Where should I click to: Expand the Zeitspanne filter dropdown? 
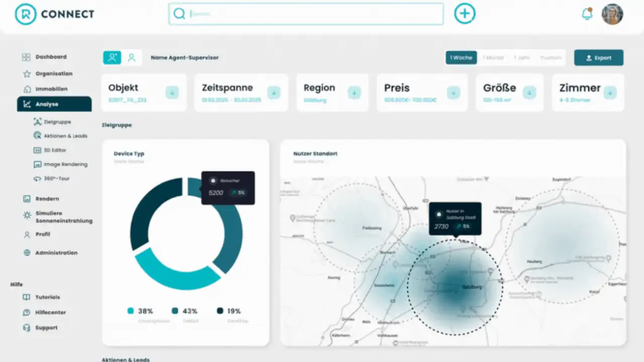pos(274,93)
